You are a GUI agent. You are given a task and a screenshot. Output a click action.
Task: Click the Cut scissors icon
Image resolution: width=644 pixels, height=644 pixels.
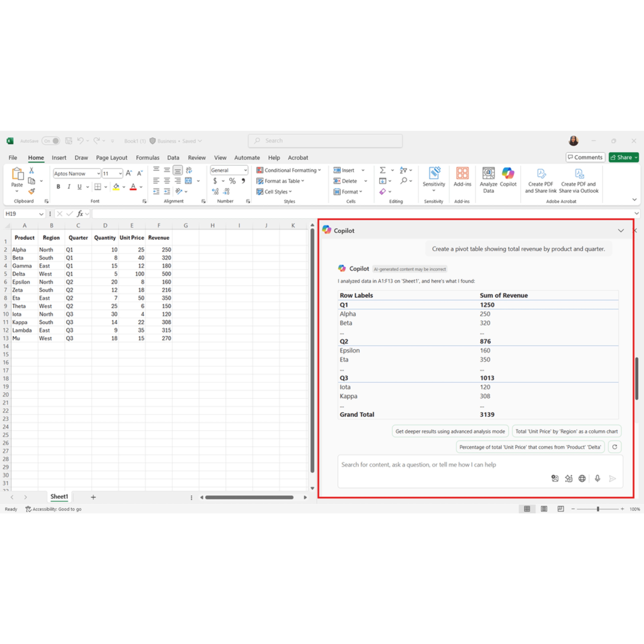31,170
